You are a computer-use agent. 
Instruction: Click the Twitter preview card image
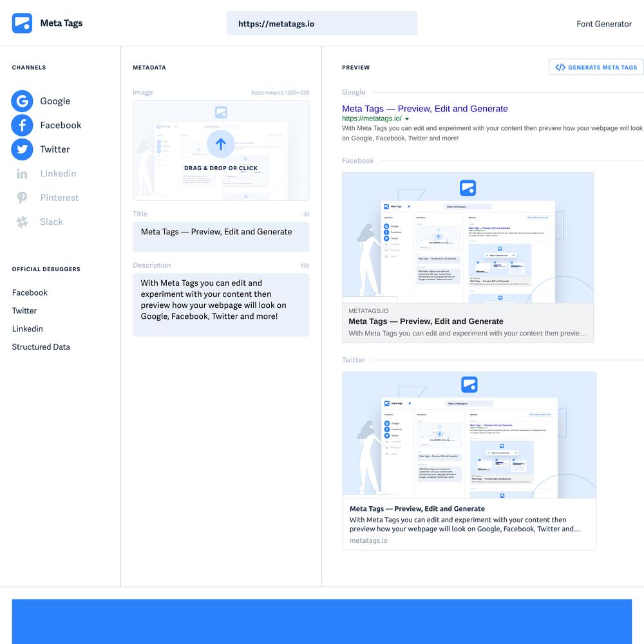(469, 435)
